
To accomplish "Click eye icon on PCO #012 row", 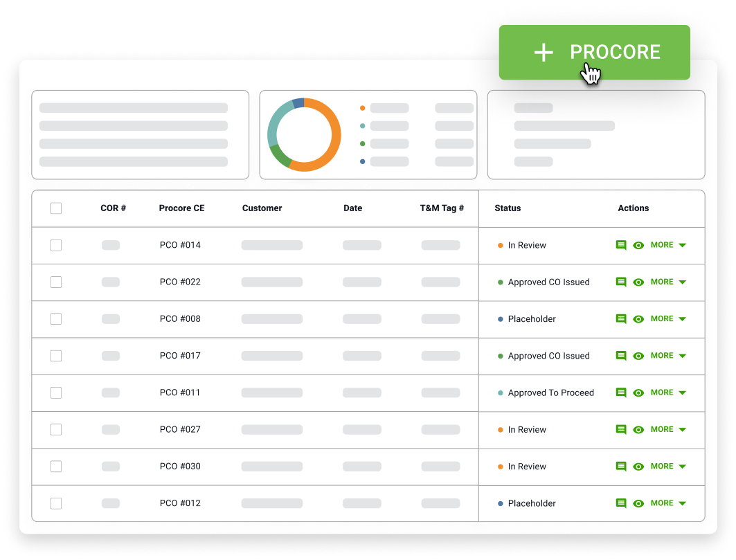I will tap(638, 503).
